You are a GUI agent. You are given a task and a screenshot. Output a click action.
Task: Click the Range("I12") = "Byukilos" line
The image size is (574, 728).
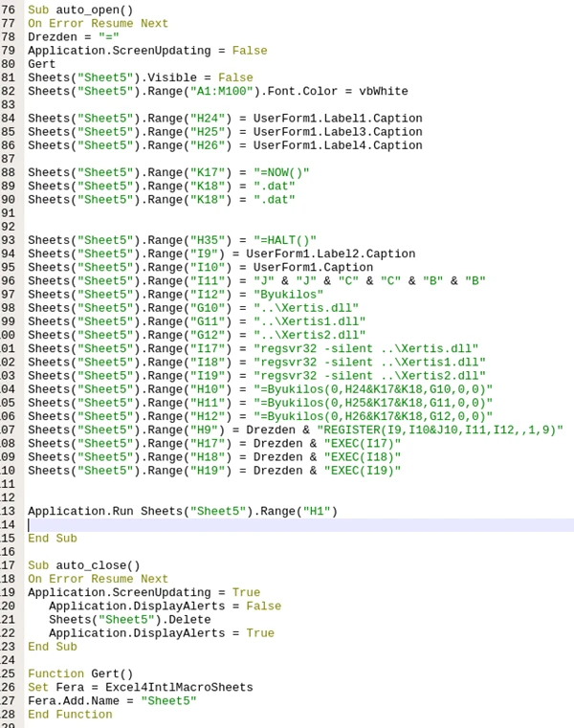[175, 295]
